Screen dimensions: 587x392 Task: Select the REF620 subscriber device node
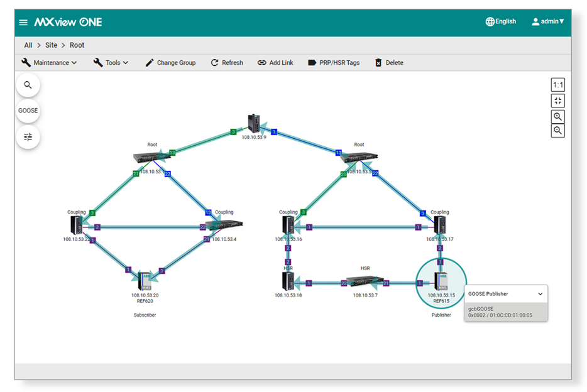[144, 280]
